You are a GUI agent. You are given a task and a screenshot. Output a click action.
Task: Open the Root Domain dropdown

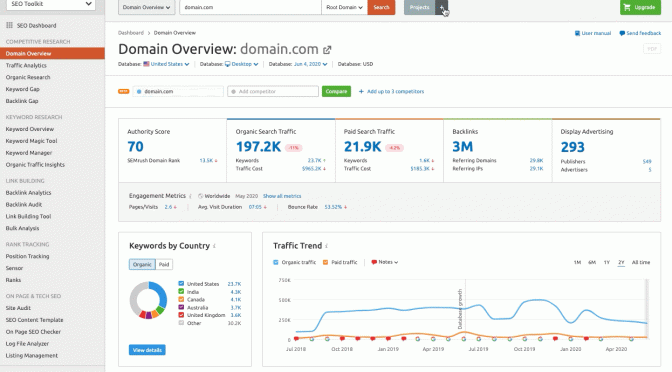point(345,7)
